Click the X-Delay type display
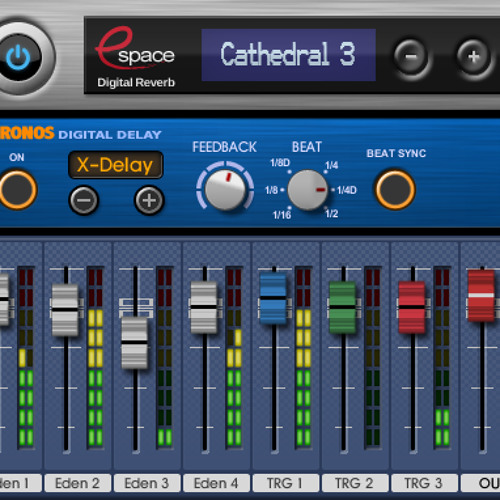Viewport: 500px width, 500px height. click(116, 165)
